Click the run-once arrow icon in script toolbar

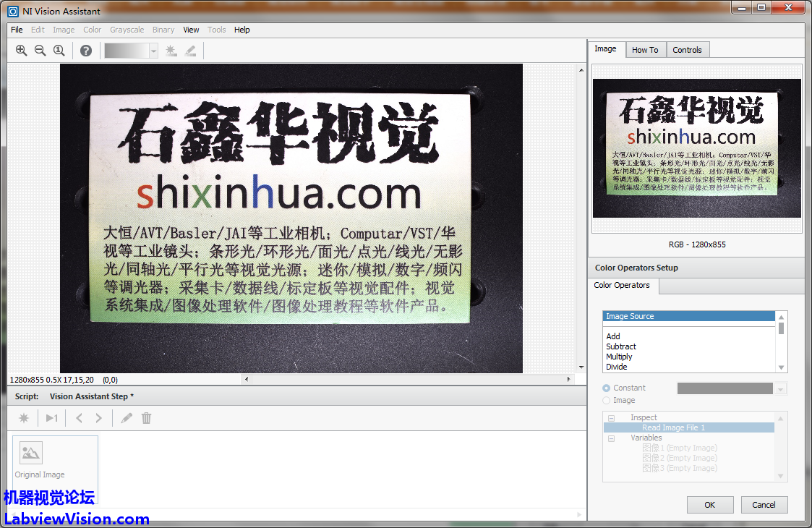click(51, 418)
